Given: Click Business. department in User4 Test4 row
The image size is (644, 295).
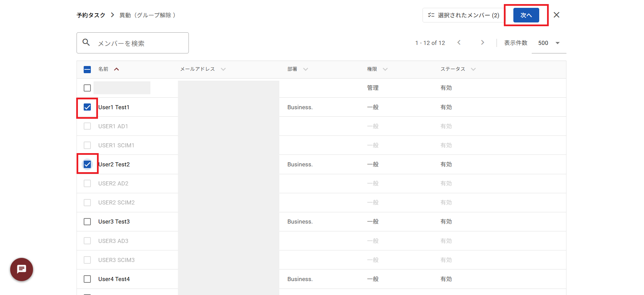Looking at the screenshot, I should coord(300,279).
